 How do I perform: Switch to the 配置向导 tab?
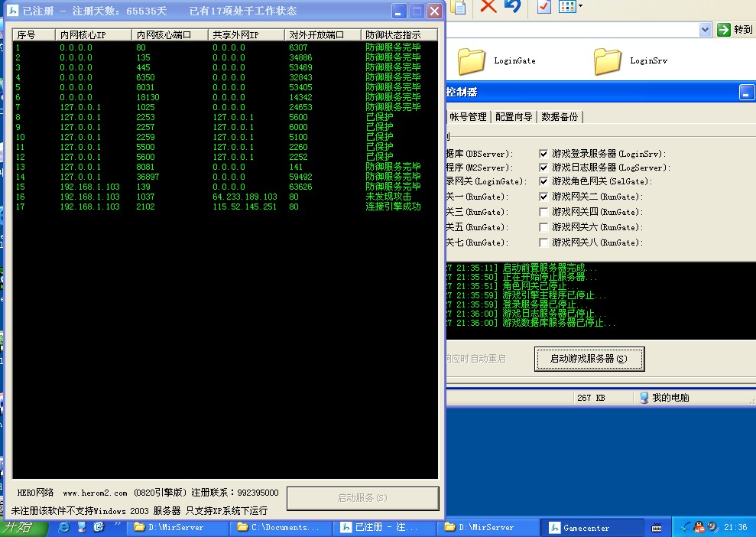pyautogui.click(x=514, y=117)
